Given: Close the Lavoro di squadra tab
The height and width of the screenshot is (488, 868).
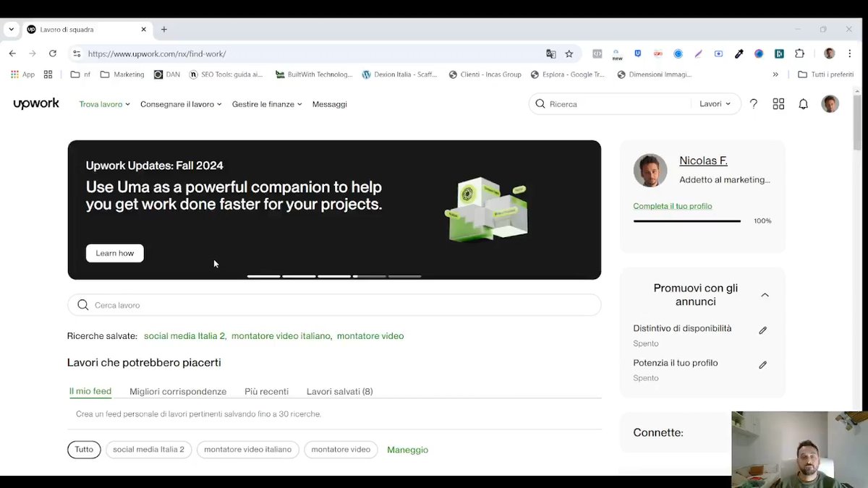Looking at the screenshot, I should point(143,30).
